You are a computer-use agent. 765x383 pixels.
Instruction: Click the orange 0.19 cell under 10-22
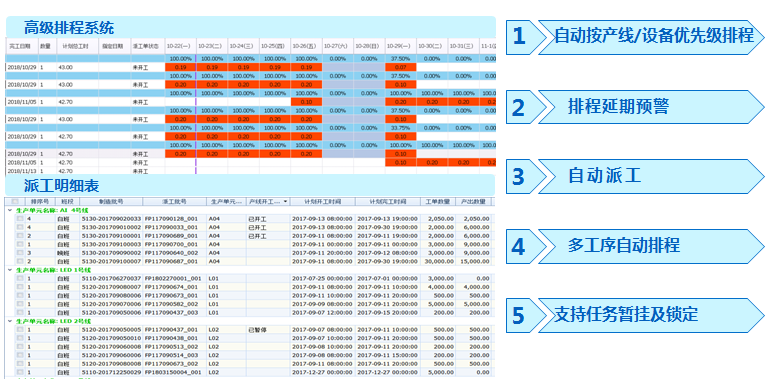click(180, 67)
